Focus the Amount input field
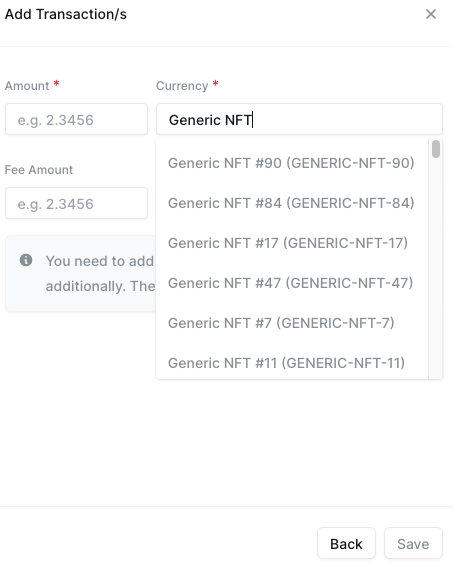The height and width of the screenshot is (566, 453). click(x=77, y=119)
